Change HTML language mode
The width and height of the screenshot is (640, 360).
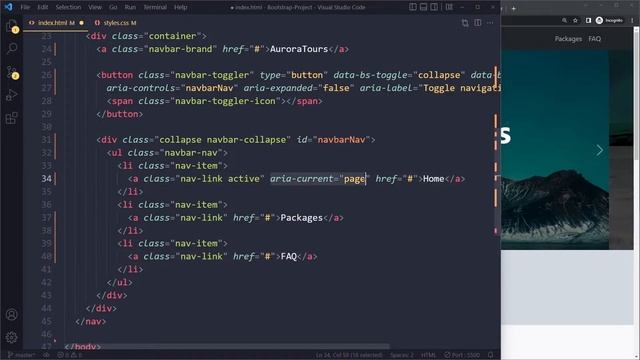(x=428, y=355)
